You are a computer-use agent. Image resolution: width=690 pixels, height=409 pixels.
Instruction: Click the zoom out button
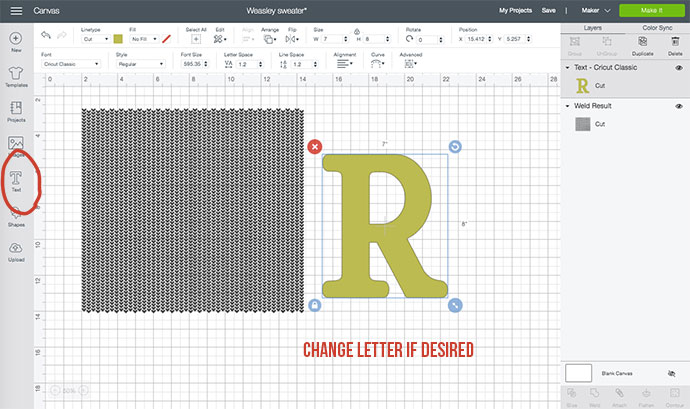[55, 390]
